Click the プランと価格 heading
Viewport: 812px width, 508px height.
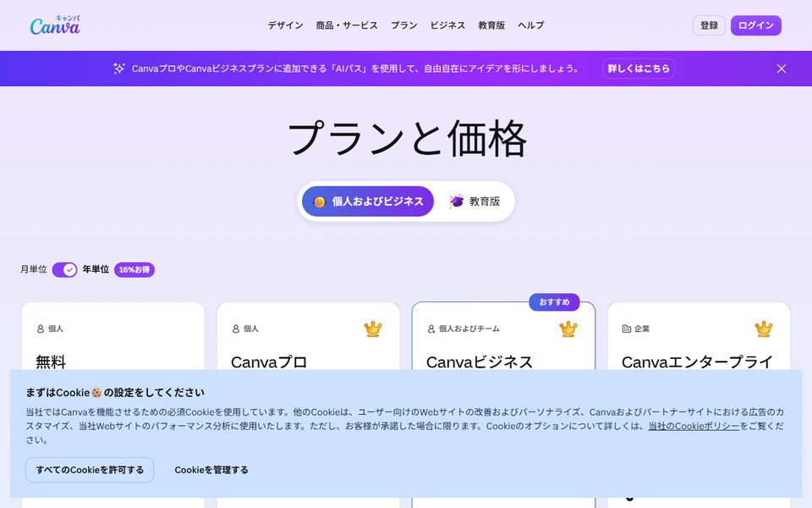[407, 139]
